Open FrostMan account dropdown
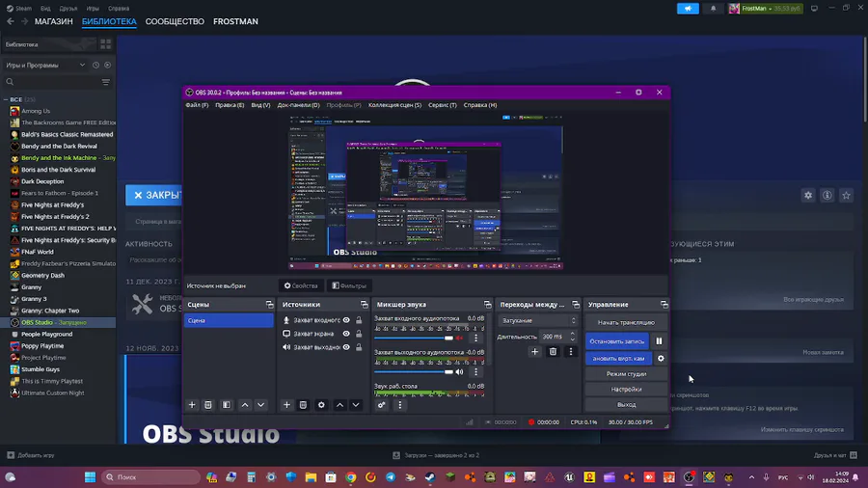Image resolution: width=868 pixels, height=488 pixels. 766,9
